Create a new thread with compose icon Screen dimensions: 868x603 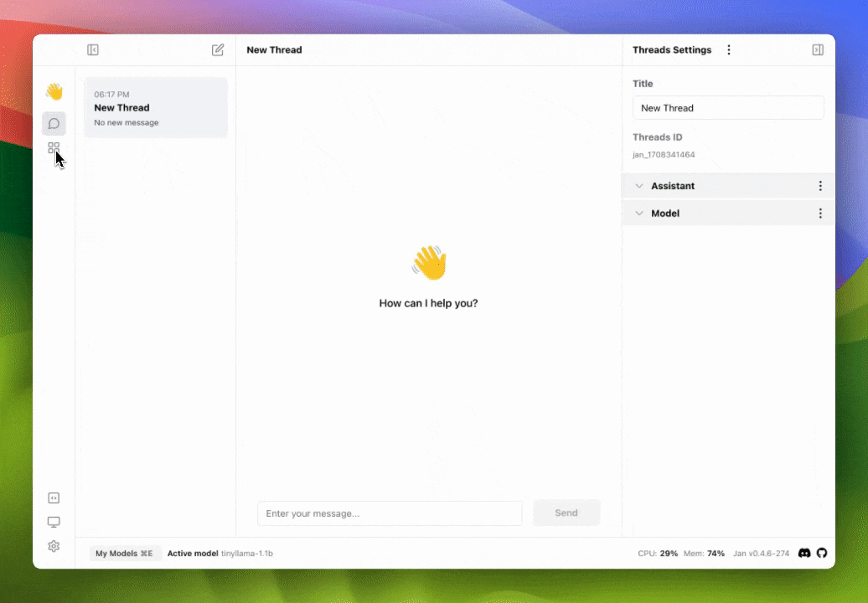click(218, 50)
